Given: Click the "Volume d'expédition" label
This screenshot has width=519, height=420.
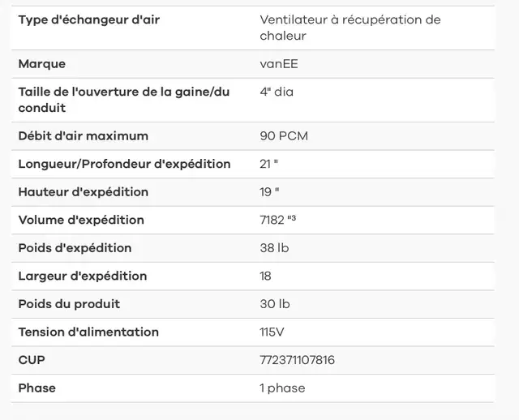Looking at the screenshot, I should [x=81, y=220].
